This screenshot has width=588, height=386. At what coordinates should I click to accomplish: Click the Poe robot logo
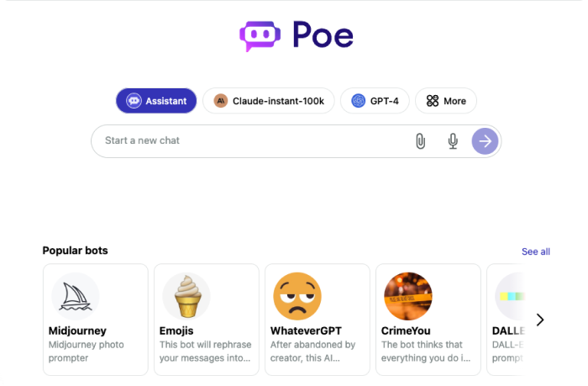[260, 36]
